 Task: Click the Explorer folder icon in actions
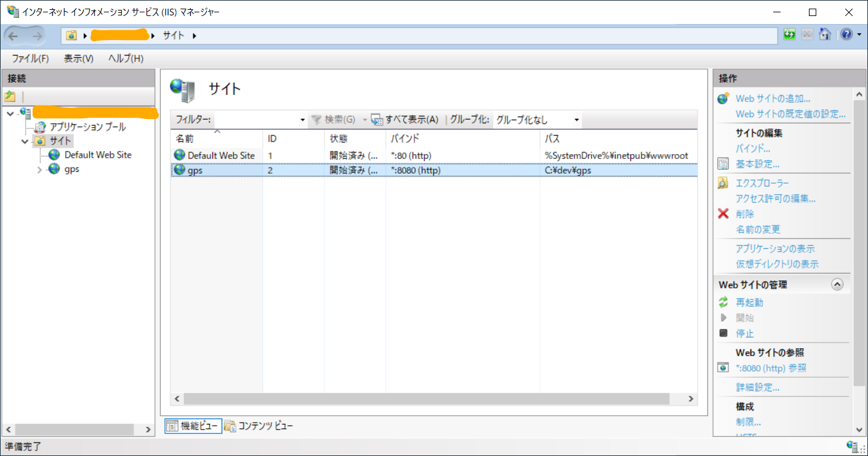tap(723, 183)
